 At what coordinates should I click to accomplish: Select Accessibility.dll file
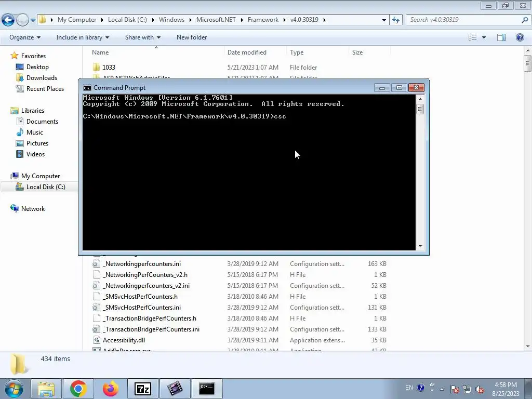point(124,340)
